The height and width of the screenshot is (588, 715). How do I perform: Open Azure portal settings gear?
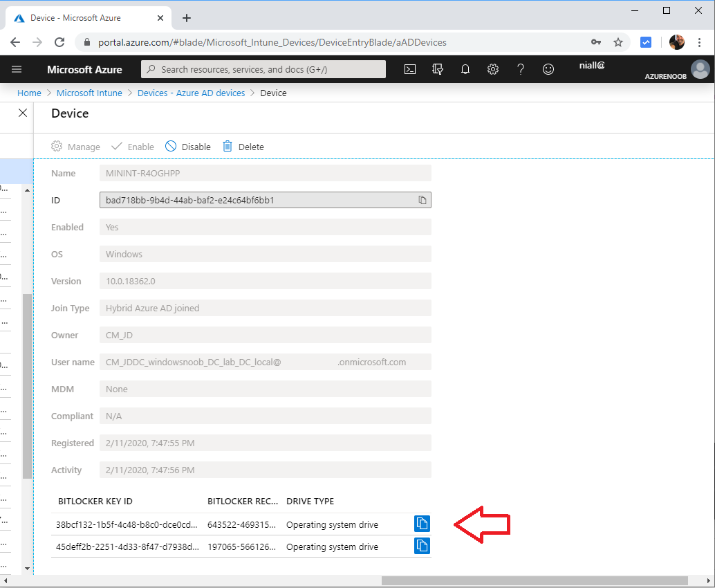[493, 69]
